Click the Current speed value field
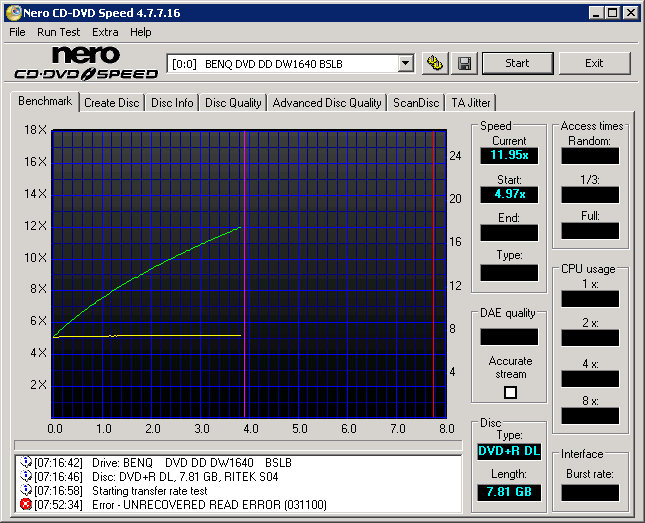Image resolution: width=645 pixels, height=523 pixels. [x=508, y=155]
